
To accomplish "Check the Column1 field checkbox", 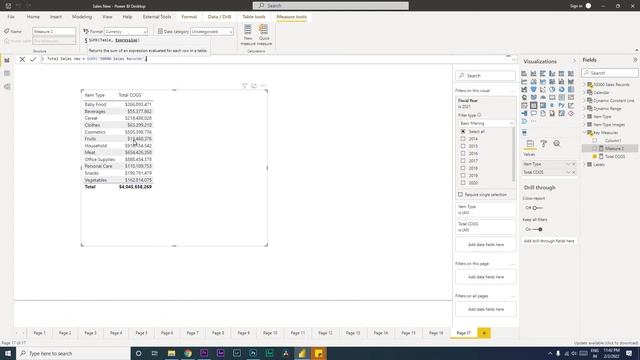I will pyautogui.click(x=595, y=140).
